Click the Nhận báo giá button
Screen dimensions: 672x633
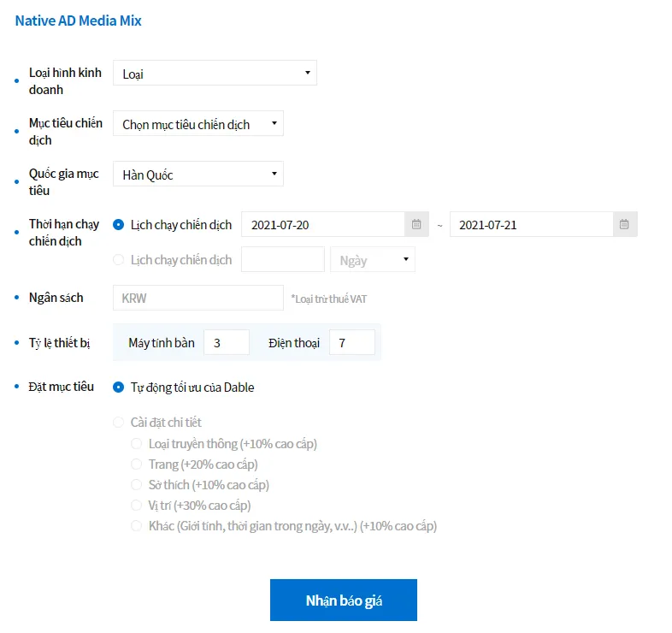pyautogui.click(x=344, y=600)
